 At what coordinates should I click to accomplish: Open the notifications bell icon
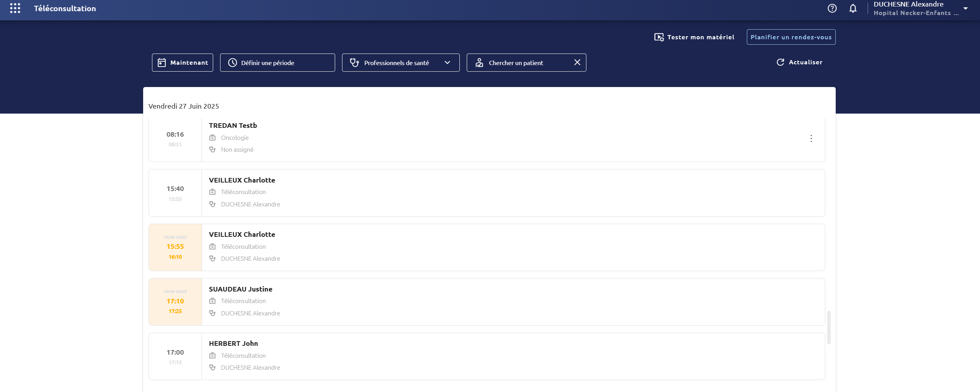tap(853, 8)
